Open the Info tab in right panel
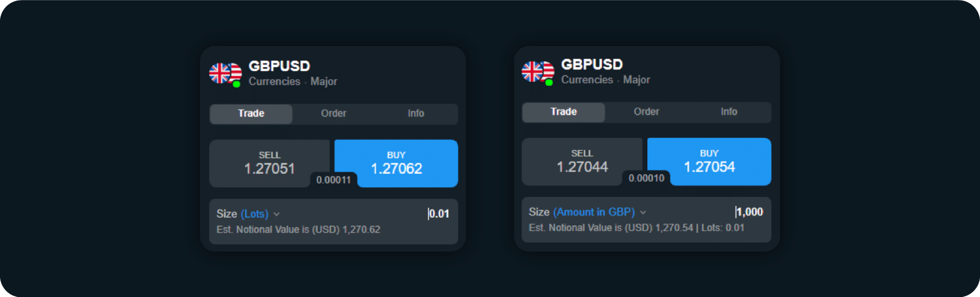 click(x=729, y=112)
